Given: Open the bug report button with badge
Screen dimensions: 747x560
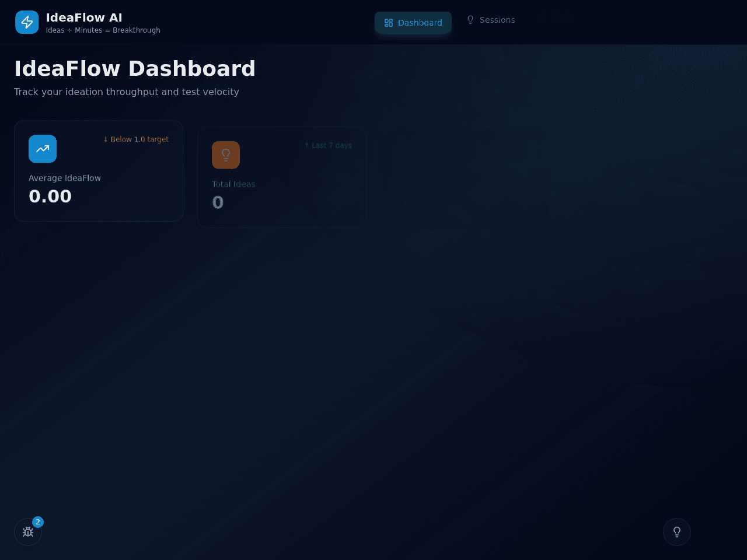Looking at the screenshot, I should click(28, 532).
